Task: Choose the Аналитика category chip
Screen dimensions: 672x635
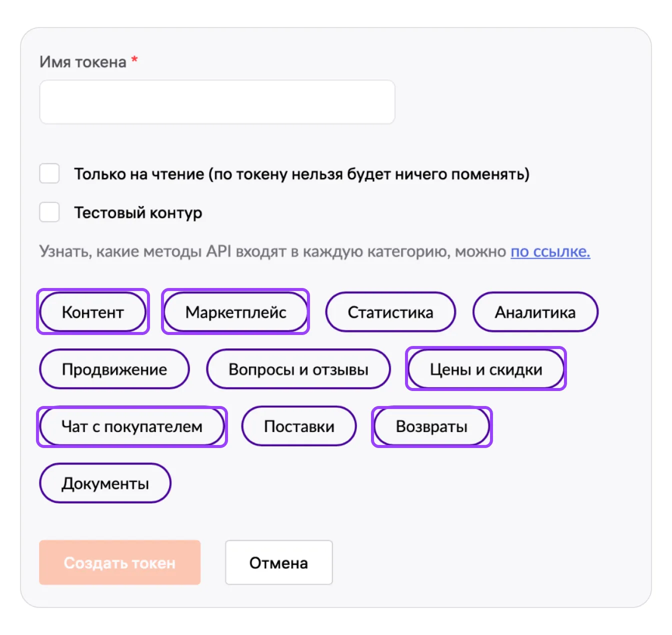Action: pyautogui.click(x=535, y=312)
